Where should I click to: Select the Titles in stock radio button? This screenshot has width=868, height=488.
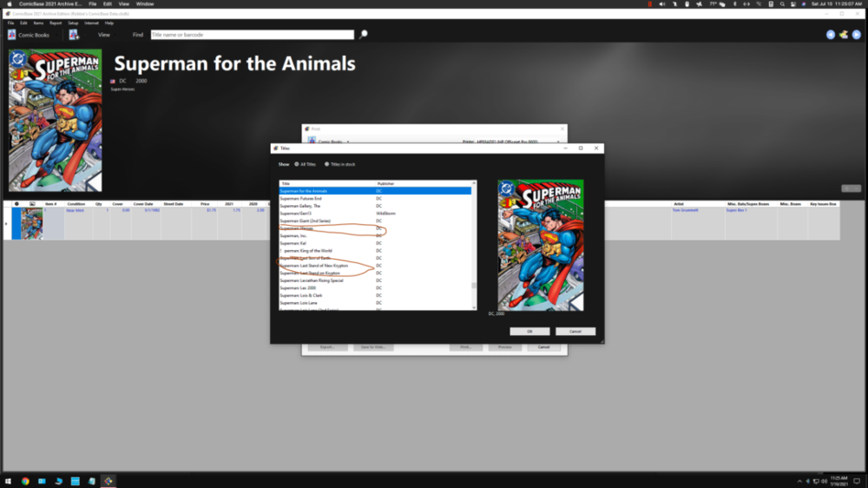pos(326,164)
